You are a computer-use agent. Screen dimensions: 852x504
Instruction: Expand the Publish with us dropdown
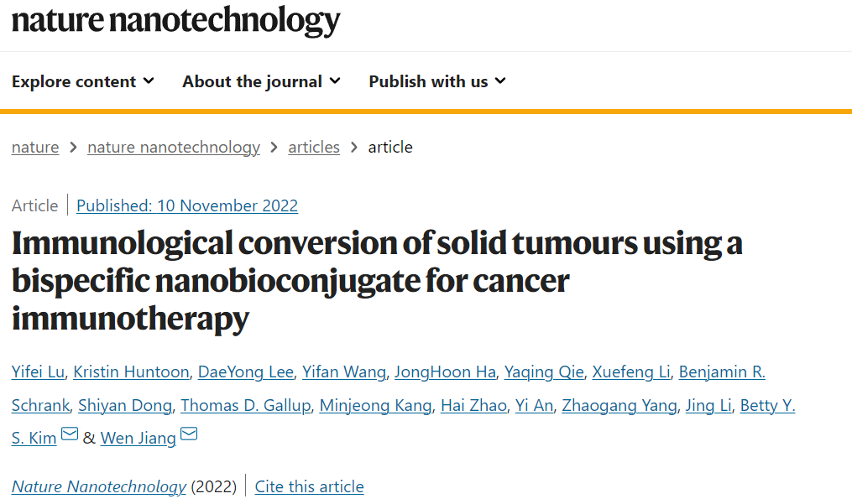(437, 81)
